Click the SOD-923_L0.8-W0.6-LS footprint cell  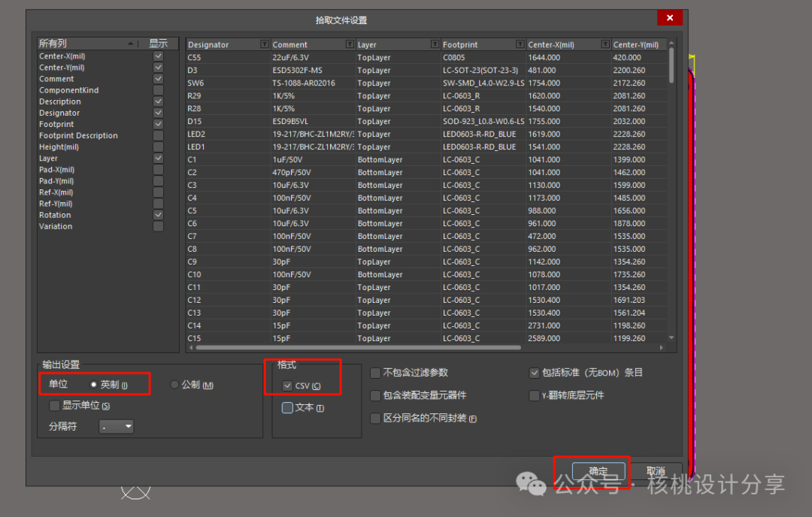pyautogui.click(x=483, y=121)
